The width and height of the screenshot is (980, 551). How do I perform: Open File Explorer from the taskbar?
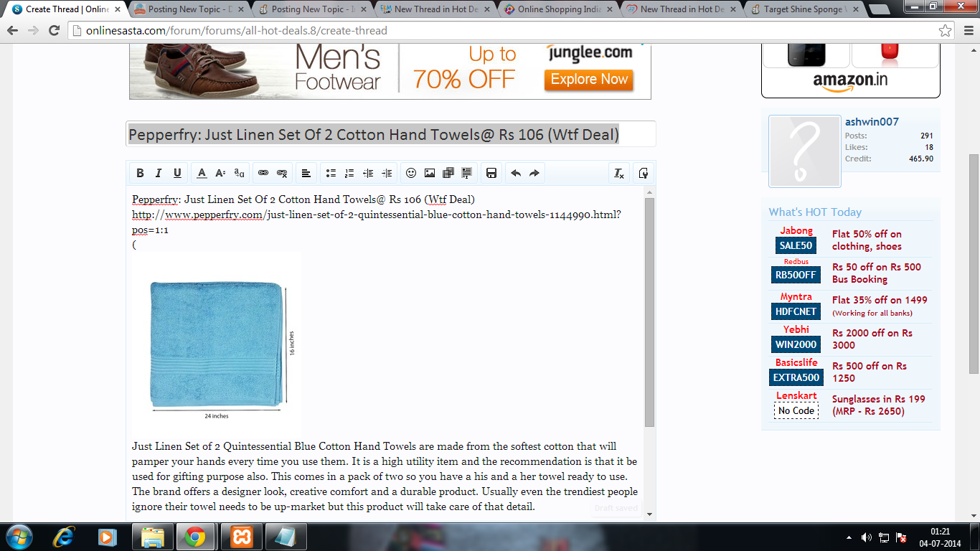(153, 537)
